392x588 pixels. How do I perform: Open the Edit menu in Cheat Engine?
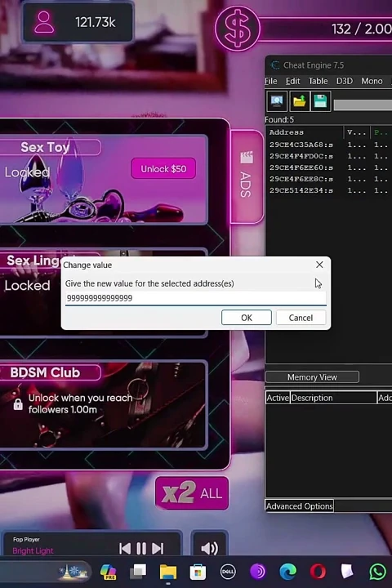(292, 81)
